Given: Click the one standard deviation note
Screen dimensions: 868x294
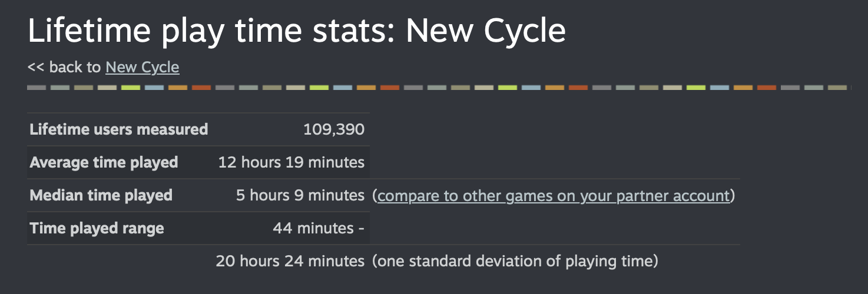Looking at the screenshot, I should 515,261.
